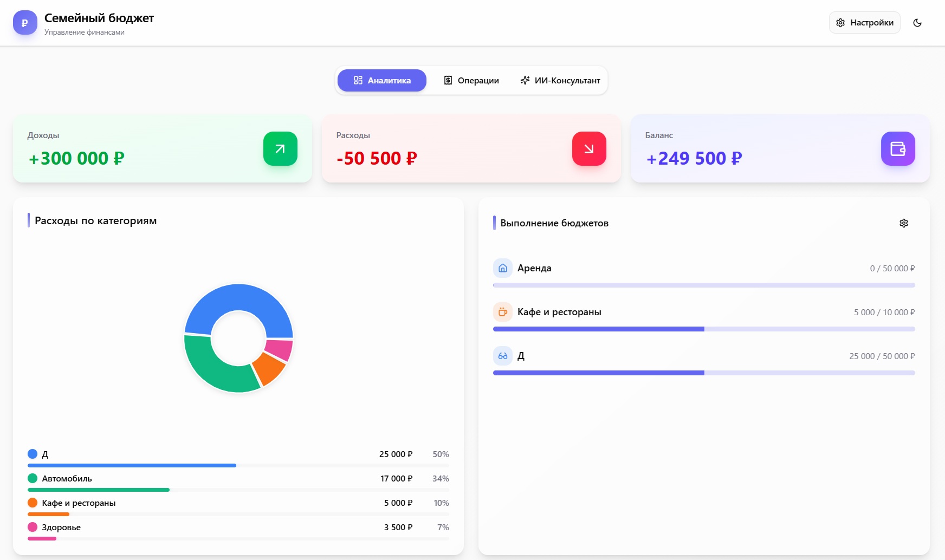
Task: Switch to the Операции tab
Action: click(x=471, y=81)
